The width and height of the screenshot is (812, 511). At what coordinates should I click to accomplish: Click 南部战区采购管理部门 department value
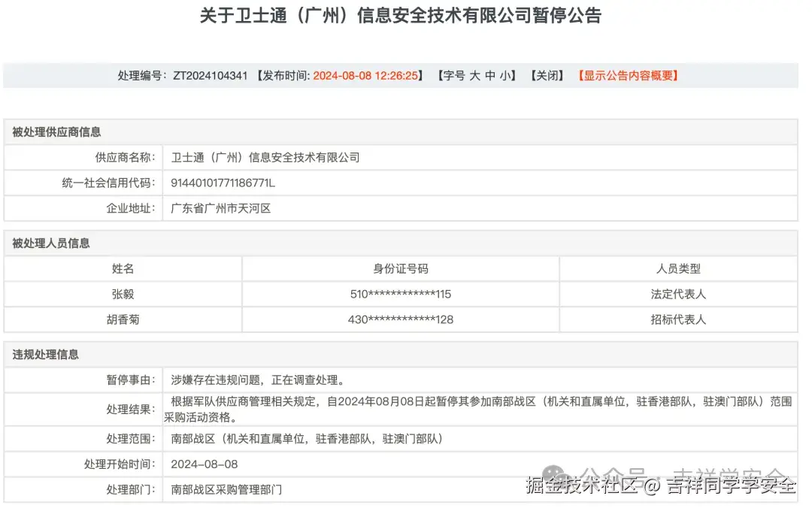click(x=225, y=489)
